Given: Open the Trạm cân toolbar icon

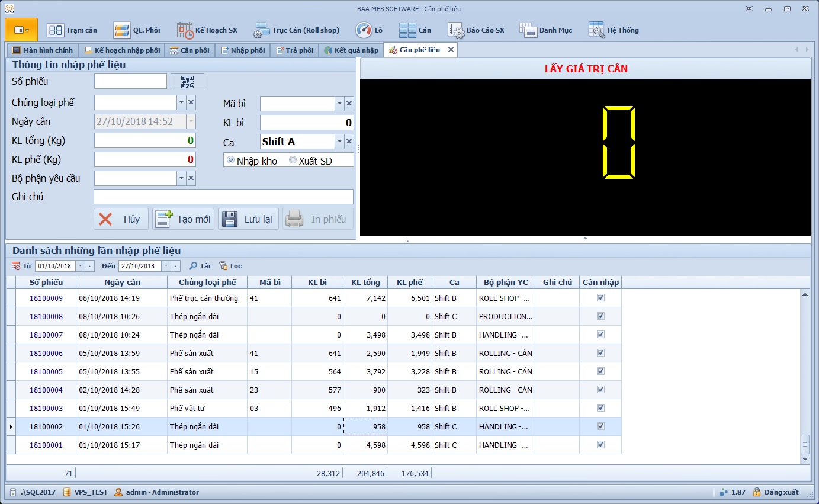Looking at the screenshot, I should pos(56,30).
